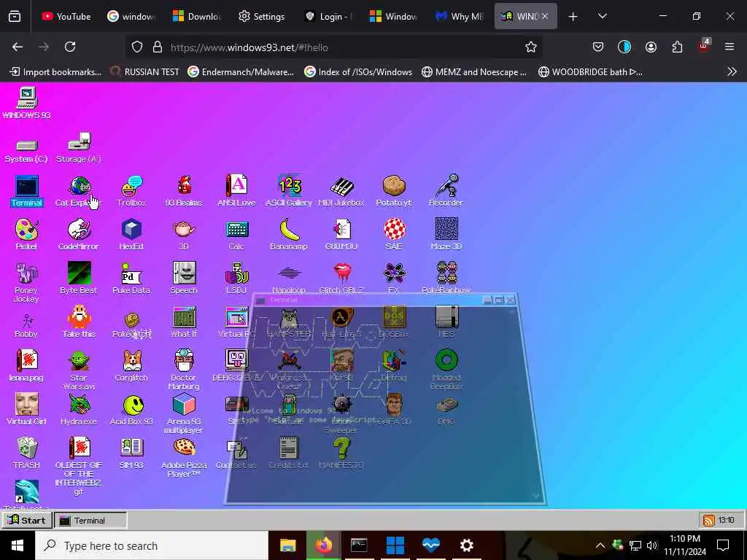This screenshot has height=560, width=747.
Task: Click the RSS feed tray icon
Action: click(x=709, y=520)
